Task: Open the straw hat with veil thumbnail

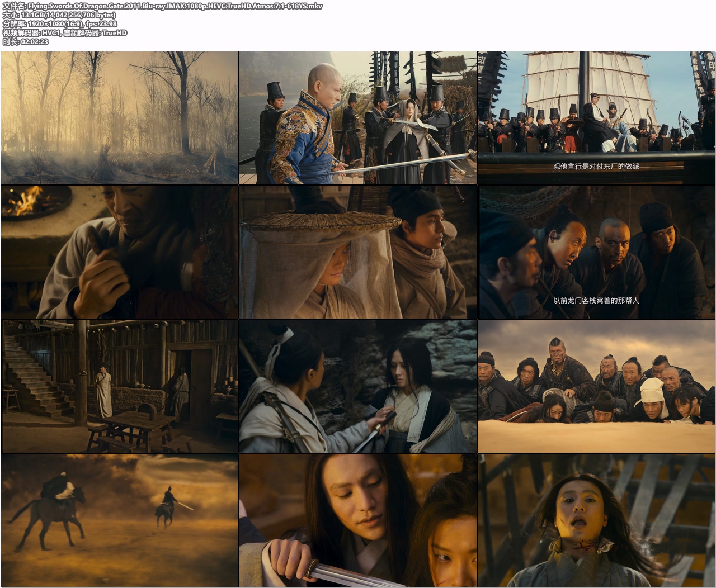Action: (x=358, y=252)
